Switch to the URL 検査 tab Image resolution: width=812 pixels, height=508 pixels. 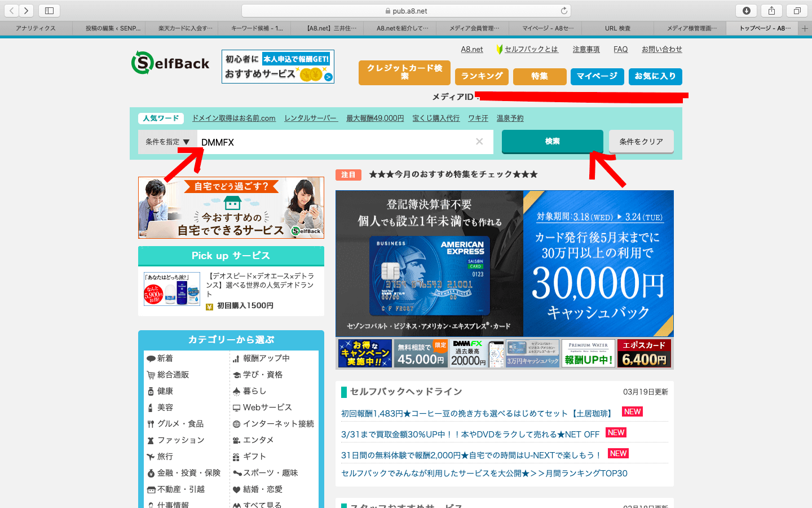pyautogui.click(x=617, y=28)
